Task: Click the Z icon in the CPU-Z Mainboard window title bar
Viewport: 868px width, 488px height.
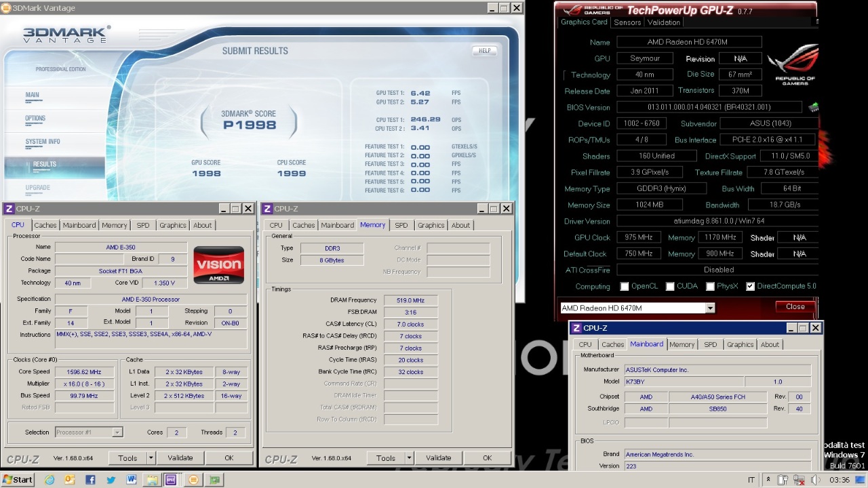Action: 576,328
